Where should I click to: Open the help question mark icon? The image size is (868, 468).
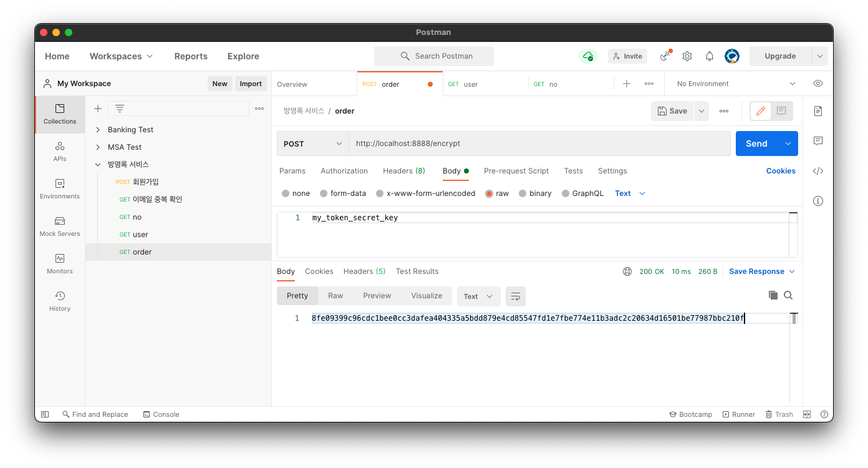(x=824, y=414)
